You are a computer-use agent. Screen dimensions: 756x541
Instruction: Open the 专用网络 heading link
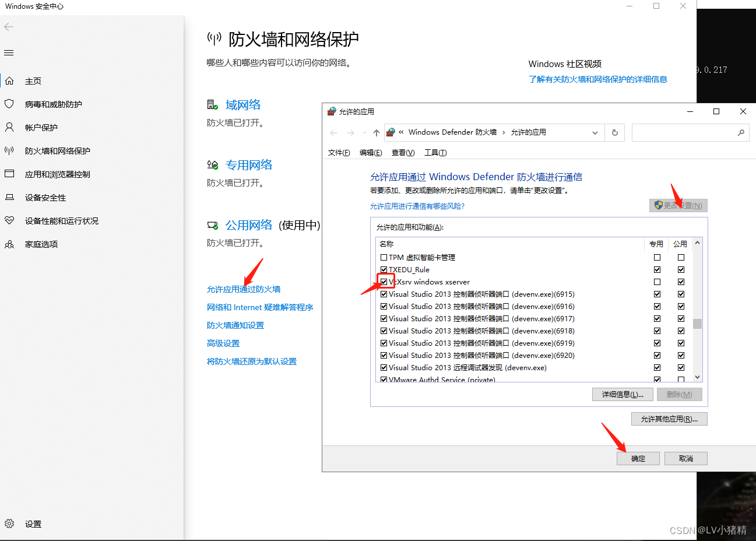tap(249, 165)
